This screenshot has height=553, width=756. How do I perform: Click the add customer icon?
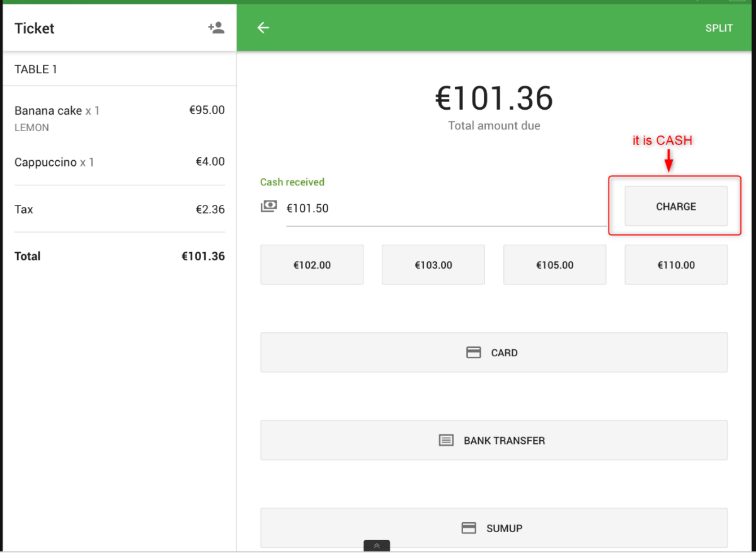click(216, 28)
